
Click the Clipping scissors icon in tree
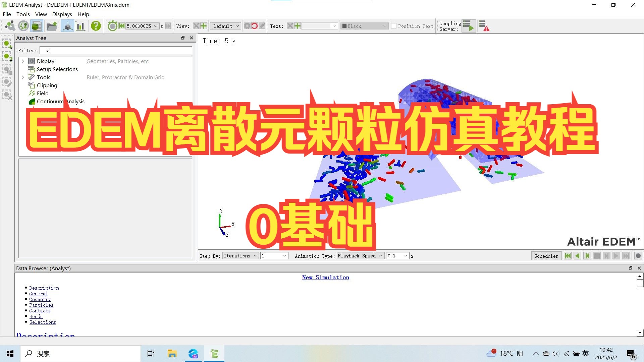[x=32, y=85]
